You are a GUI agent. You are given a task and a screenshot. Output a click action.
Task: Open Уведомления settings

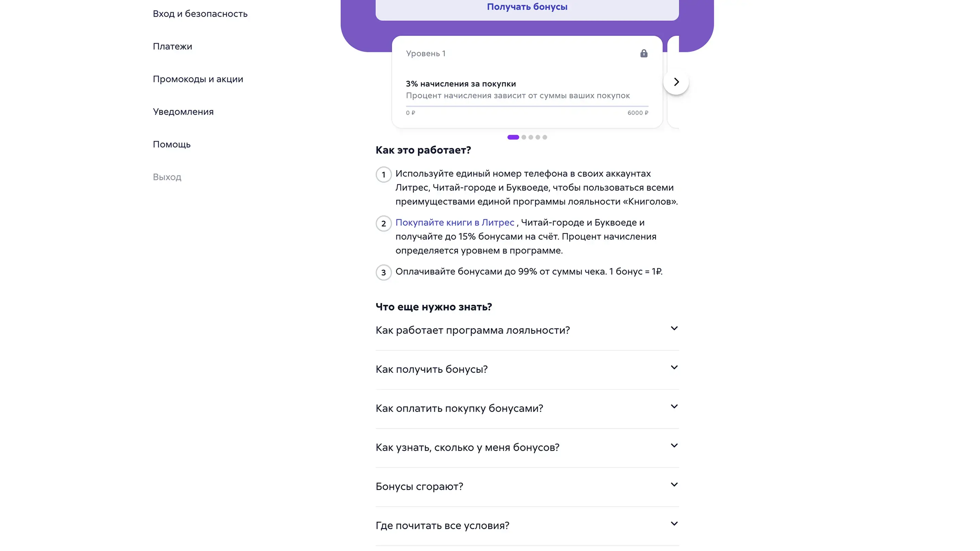[183, 112]
